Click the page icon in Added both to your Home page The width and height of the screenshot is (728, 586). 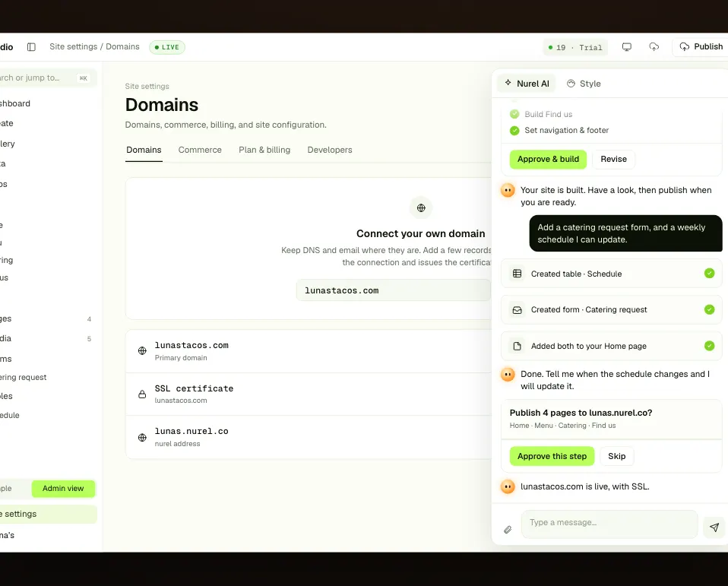[x=518, y=346]
